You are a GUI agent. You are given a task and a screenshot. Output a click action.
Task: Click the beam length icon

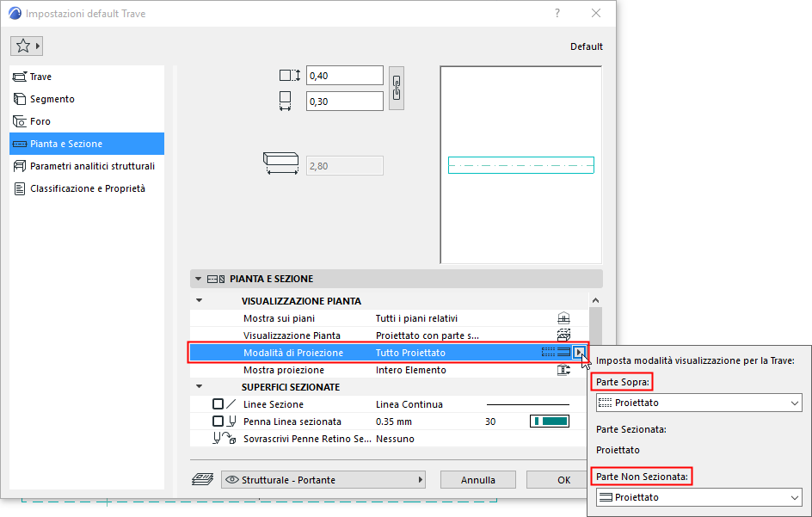tap(280, 163)
